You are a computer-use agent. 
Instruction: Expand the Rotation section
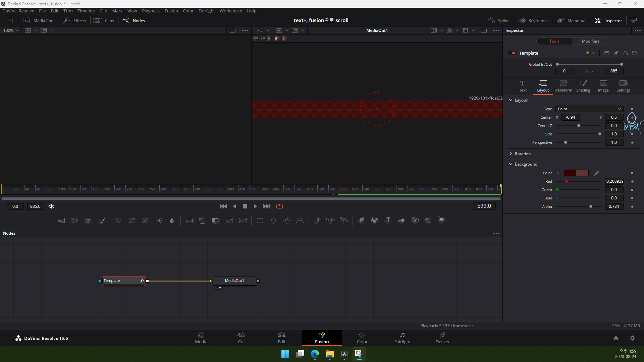[511, 154]
